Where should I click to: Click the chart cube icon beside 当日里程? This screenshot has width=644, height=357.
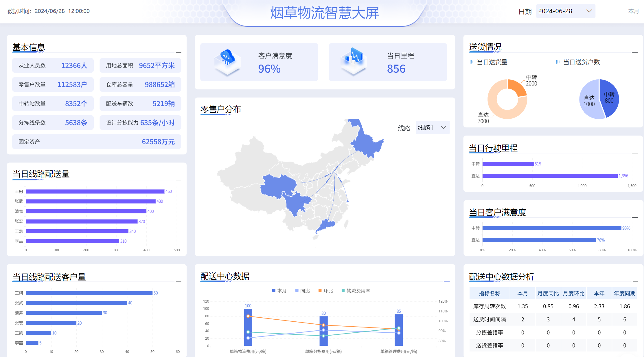tap(354, 61)
